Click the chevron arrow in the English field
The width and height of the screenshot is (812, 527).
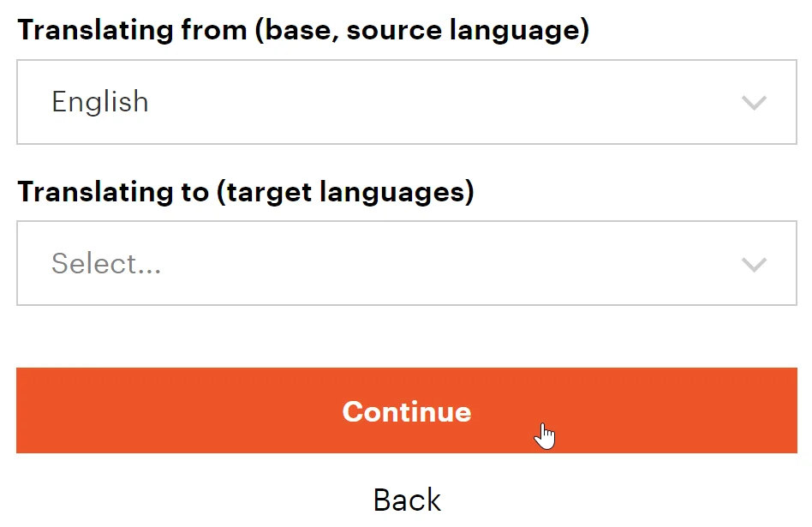pyautogui.click(x=753, y=103)
